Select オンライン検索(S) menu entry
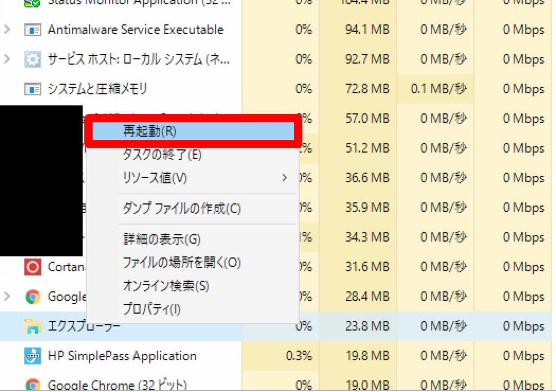The width and height of the screenshot is (556, 392). coord(166,286)
